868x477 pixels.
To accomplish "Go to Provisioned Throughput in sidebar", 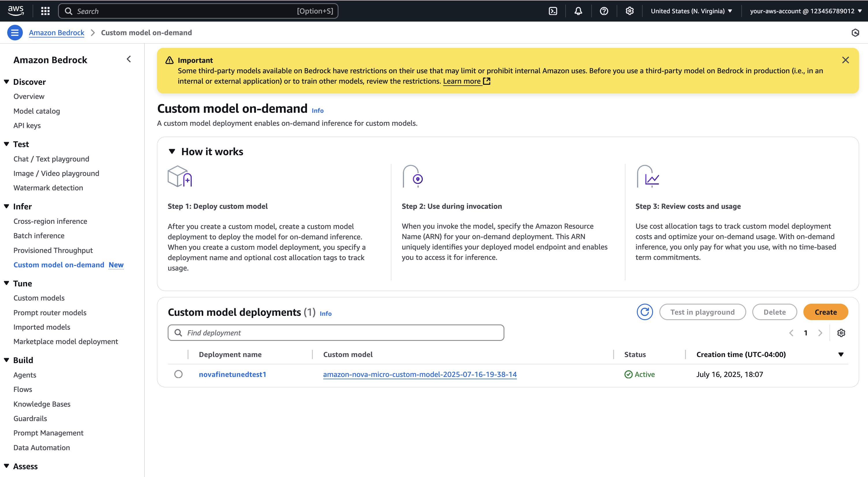I will tap(53, 250).
